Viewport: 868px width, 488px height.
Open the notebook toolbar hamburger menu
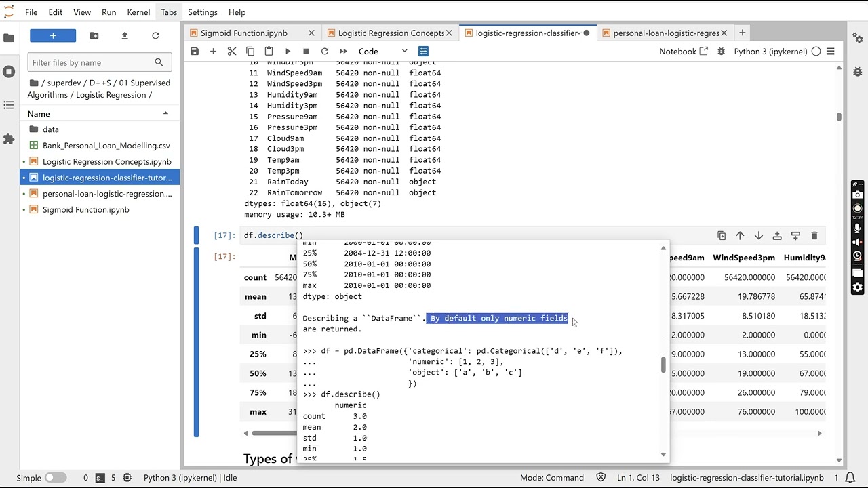click(830, 51)
